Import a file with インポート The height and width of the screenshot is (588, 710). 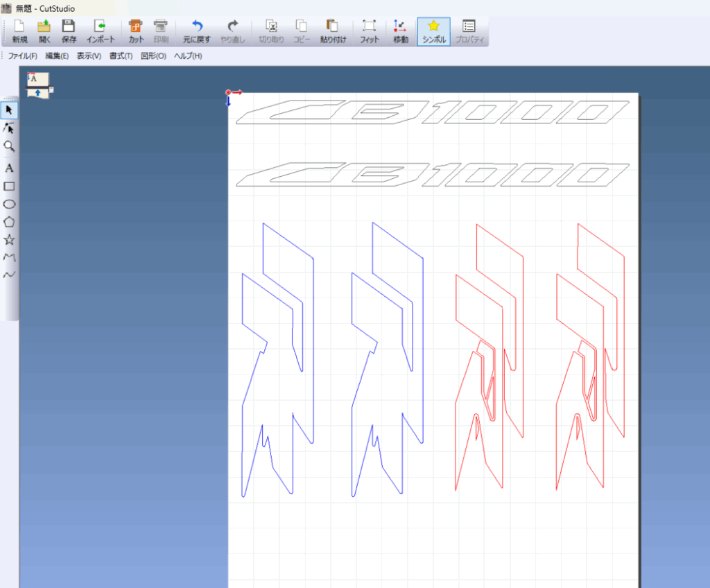[x=101, y=32]
